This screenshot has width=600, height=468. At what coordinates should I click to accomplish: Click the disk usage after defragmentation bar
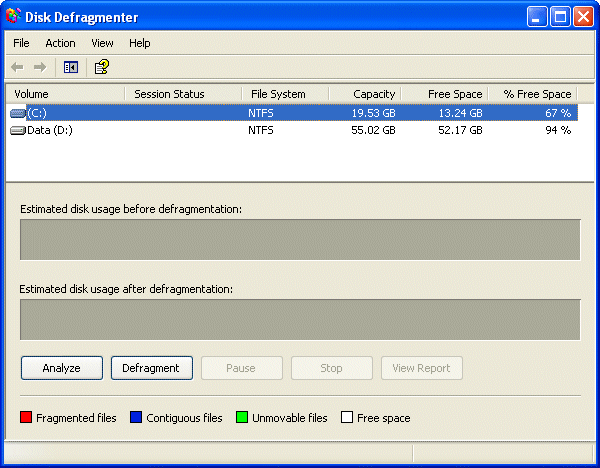300,320
